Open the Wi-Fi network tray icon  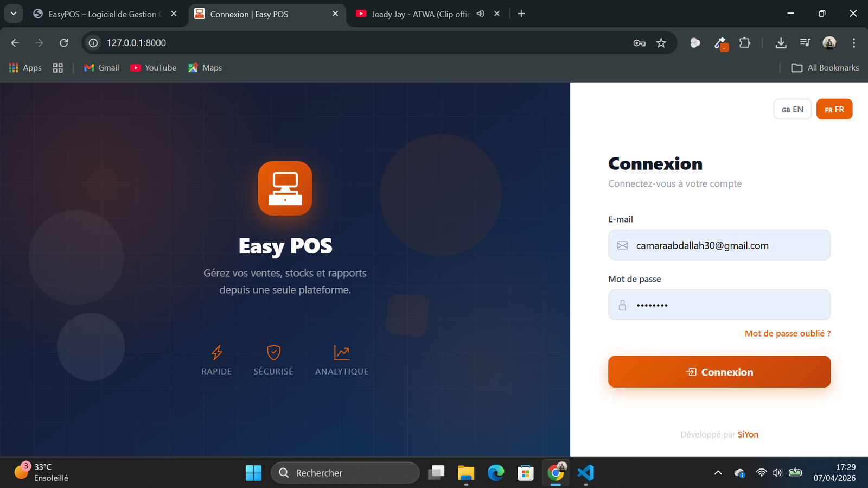tap(761, 473)
